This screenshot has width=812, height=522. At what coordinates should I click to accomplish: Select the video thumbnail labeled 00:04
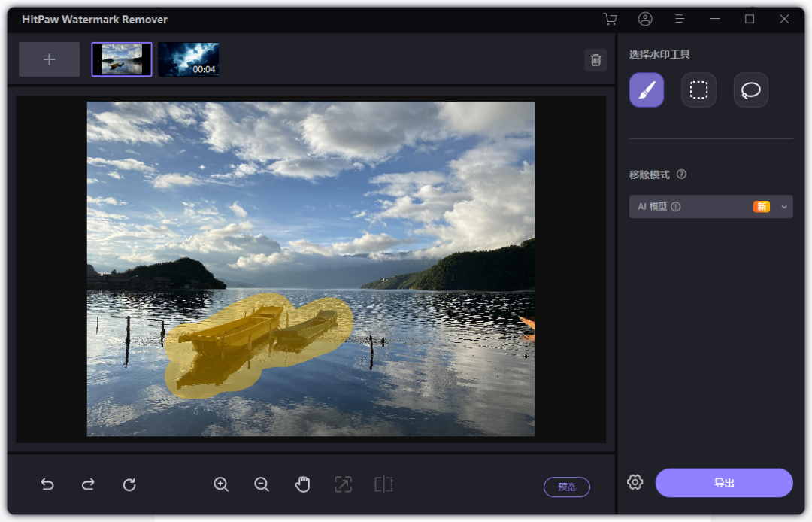pos(189,59)
